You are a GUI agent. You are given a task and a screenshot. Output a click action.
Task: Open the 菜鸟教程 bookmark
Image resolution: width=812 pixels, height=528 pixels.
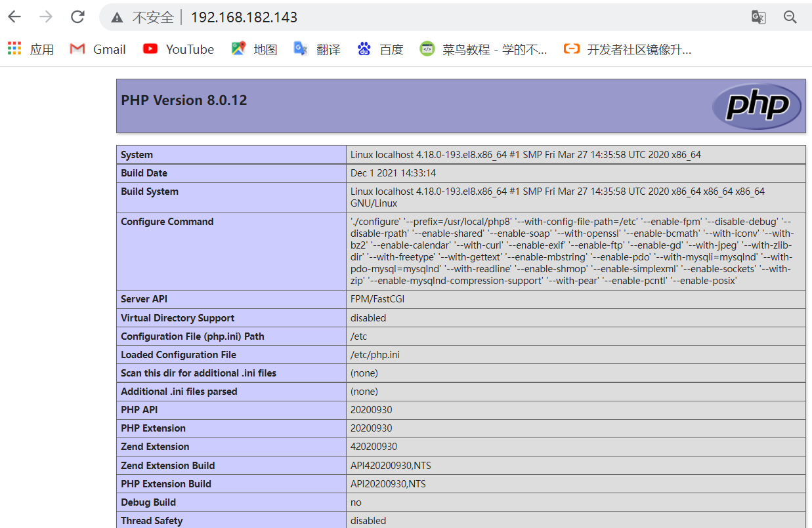coord(484,49)
